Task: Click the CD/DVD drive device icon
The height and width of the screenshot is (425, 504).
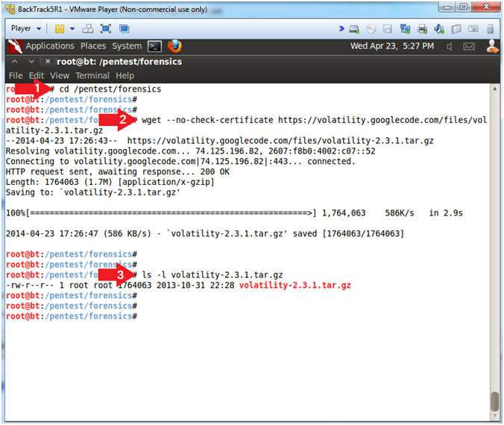Action: pos(371,29)
